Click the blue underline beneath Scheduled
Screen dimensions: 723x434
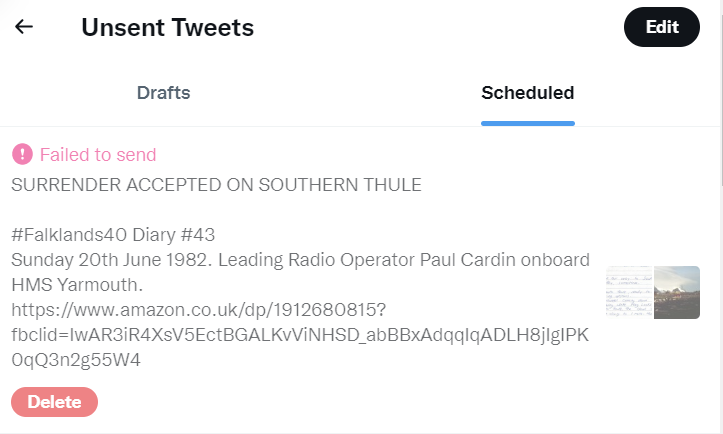(x=527, y=123)
